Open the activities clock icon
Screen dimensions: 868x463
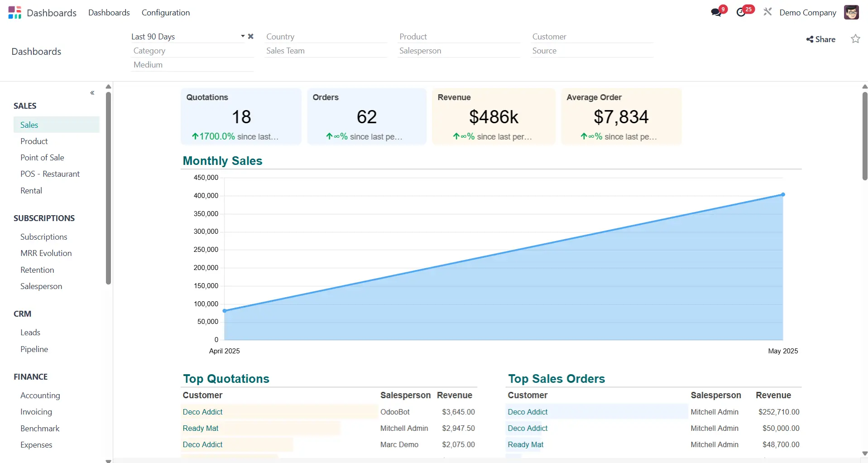click(741, 12)
